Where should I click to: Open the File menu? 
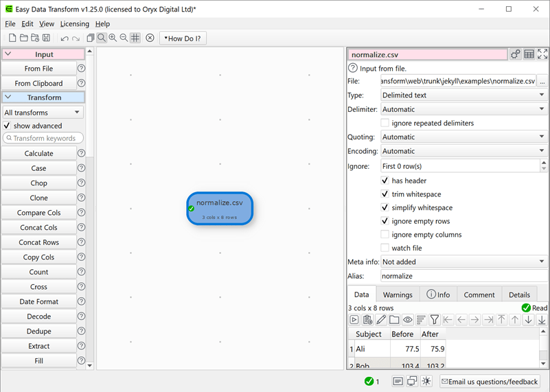tap(10, 24)
